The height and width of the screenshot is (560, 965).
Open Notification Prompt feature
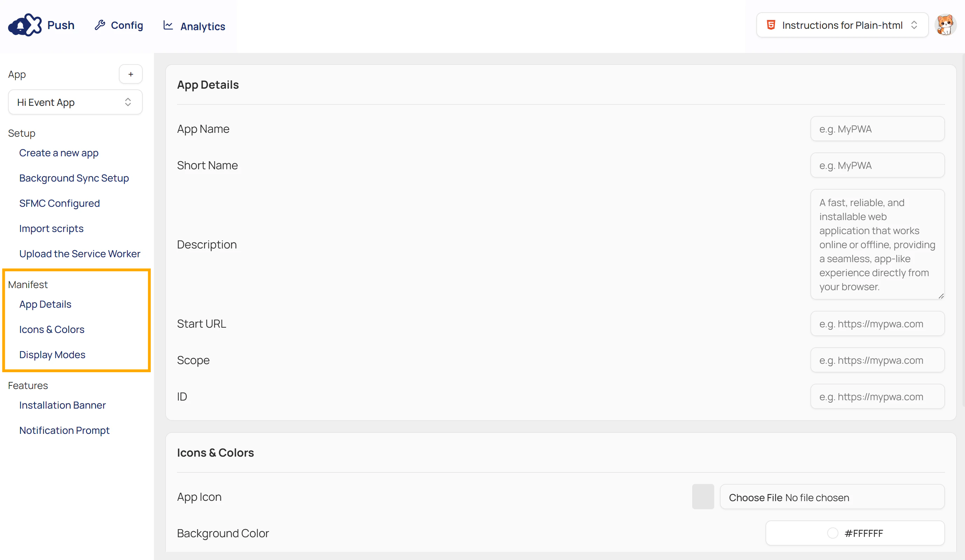(x=64, y=431)
